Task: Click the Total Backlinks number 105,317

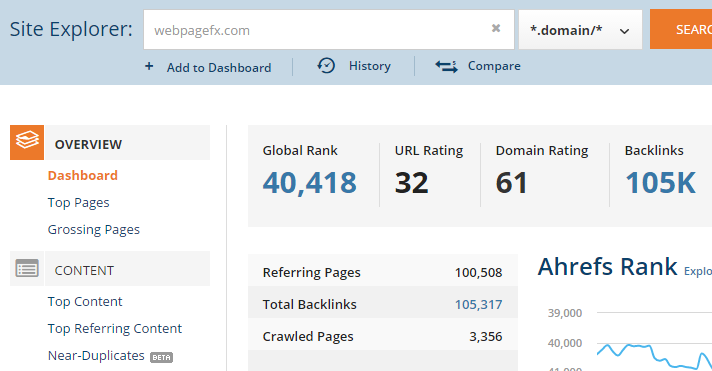Action: (479, 304)
